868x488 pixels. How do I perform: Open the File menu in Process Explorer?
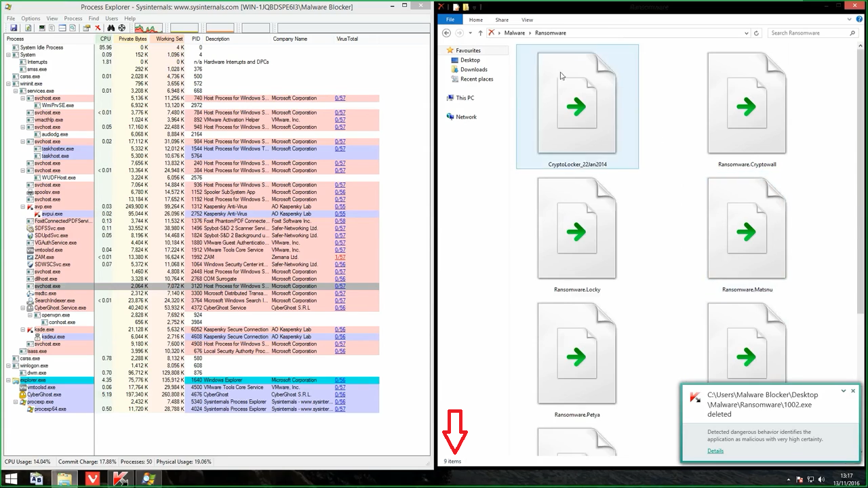click(x=11, y=19)
